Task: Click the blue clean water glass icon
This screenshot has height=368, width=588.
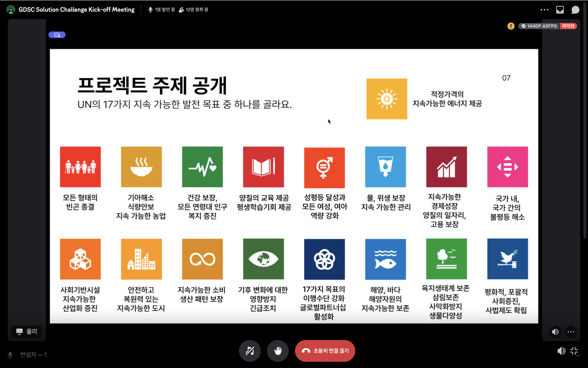Action: 386,167
